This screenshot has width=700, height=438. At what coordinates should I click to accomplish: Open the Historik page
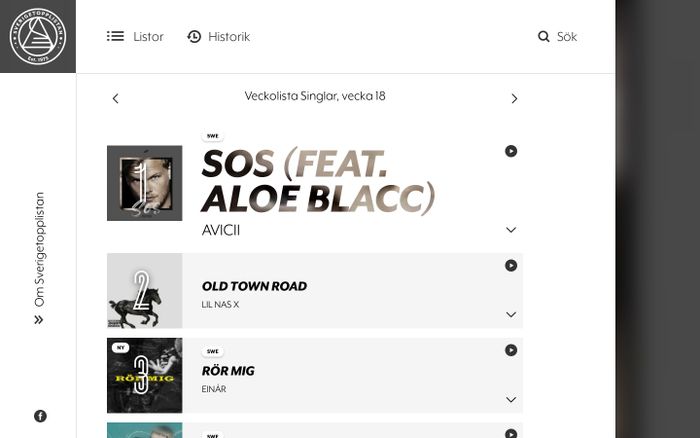(x=219, y=37)
